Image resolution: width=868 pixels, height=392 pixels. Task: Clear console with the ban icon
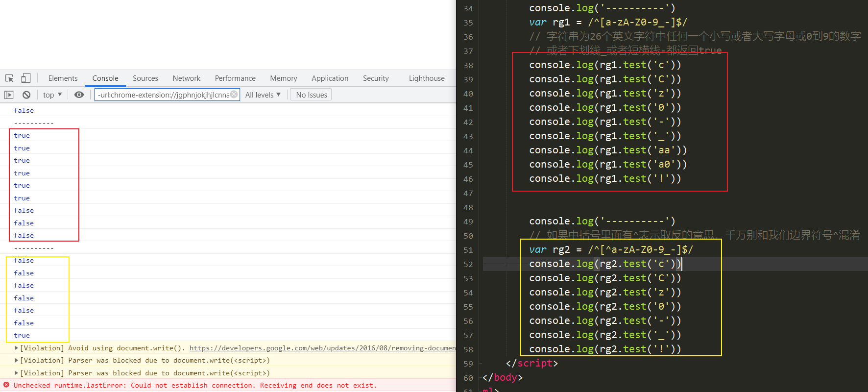pyautogui.click(x=26, y=95)
